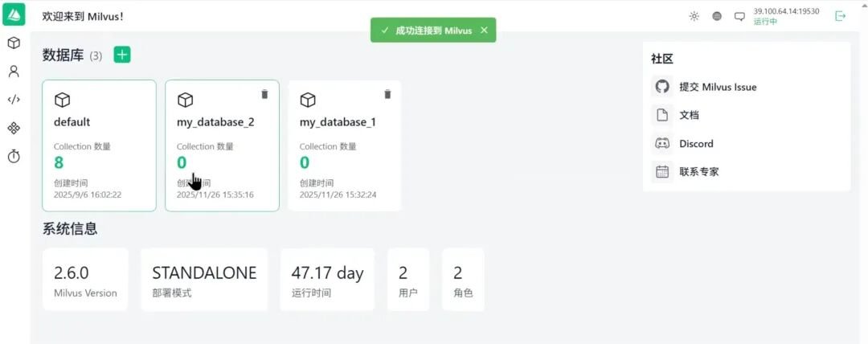Click the 用户 count card
The height and width of the screenshot is (344, 868).
[x=408, y=280]
